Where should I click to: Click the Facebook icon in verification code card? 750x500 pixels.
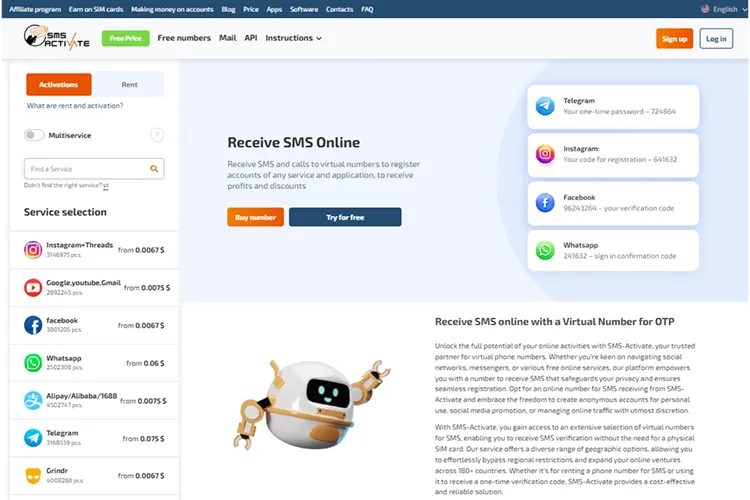pyautogui.click(x=545, y=202)
